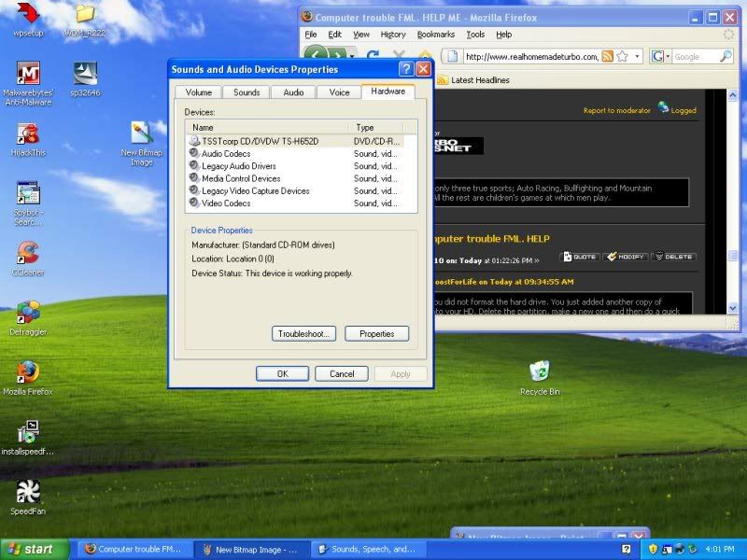Image resolution: width=747 pixels, height=560 pixels.
Task: Click Report to moderator link
Action: point(617,110)
